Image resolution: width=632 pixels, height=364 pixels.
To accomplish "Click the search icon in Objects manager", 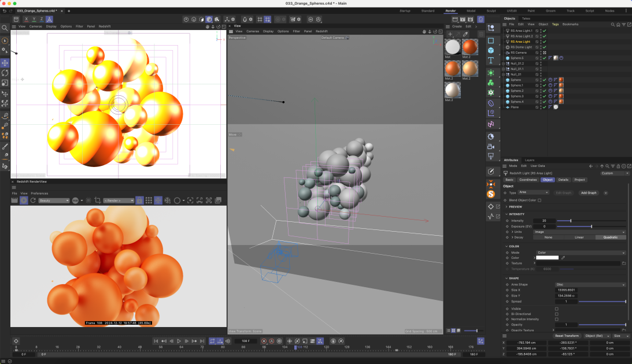I will 613,25.
